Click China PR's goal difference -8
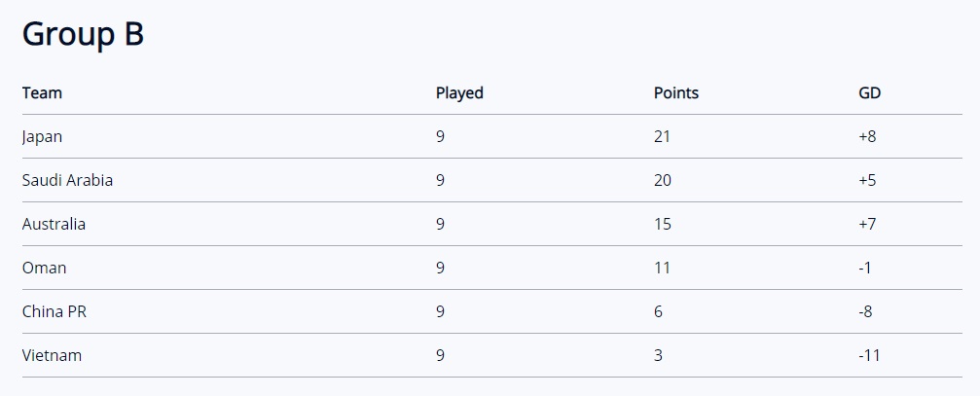 (865, 311)
